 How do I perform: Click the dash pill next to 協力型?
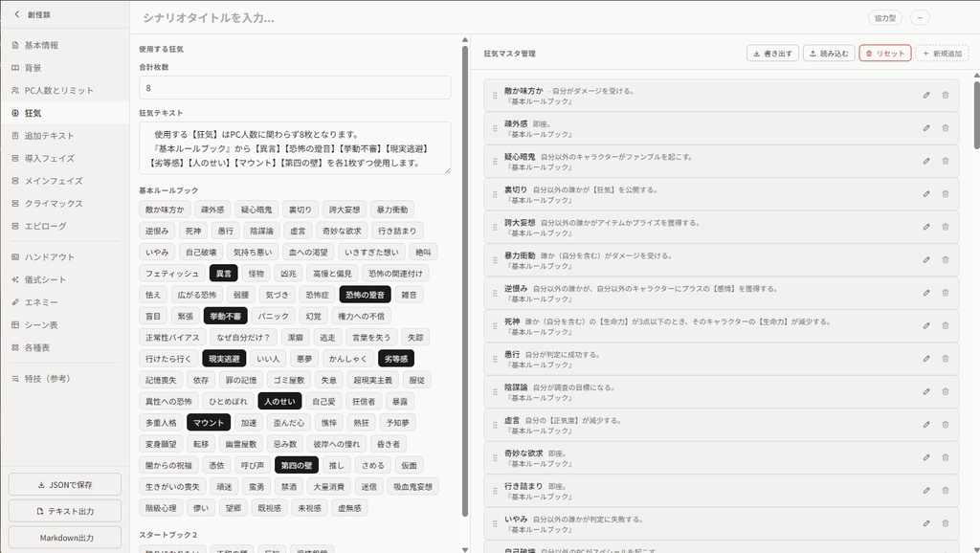(x=920, y=17)
